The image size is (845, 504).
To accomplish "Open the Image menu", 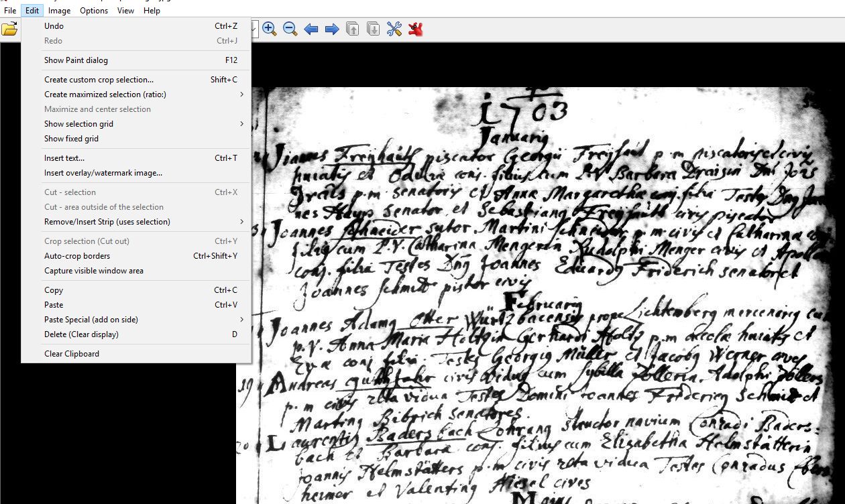I will click(59, 10).
